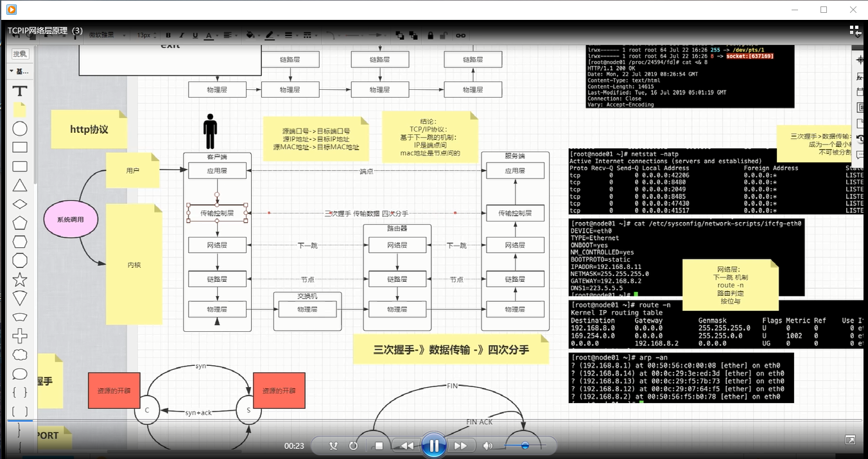Switch to library view icon at top right

[x=855, y=30]
